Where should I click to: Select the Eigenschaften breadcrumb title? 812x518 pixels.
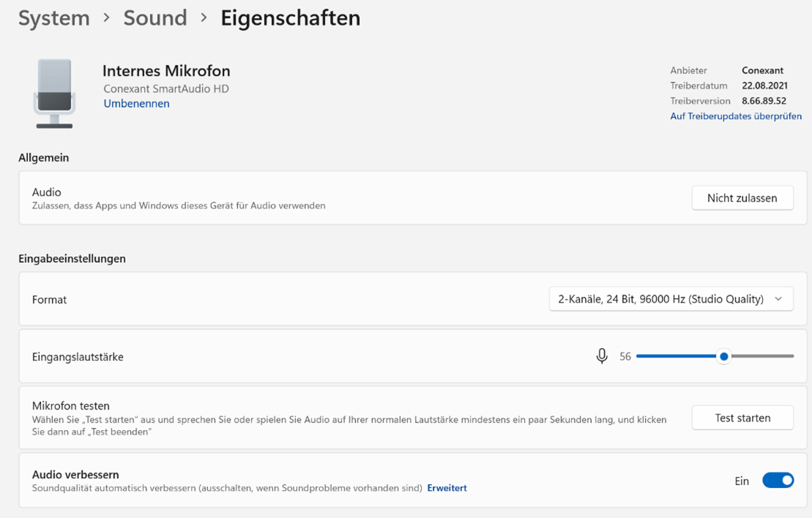pos(291,18)
